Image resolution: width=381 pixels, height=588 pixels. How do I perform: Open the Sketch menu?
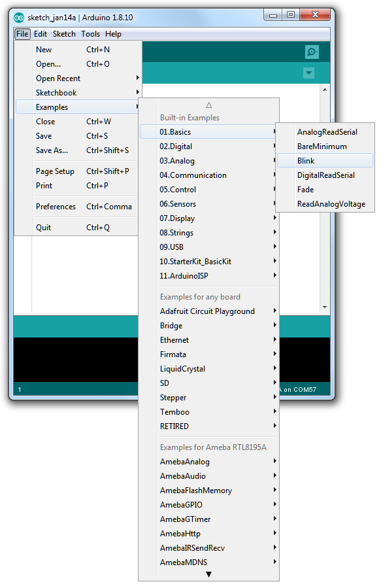pyautogui.click(x=64, y=34)
